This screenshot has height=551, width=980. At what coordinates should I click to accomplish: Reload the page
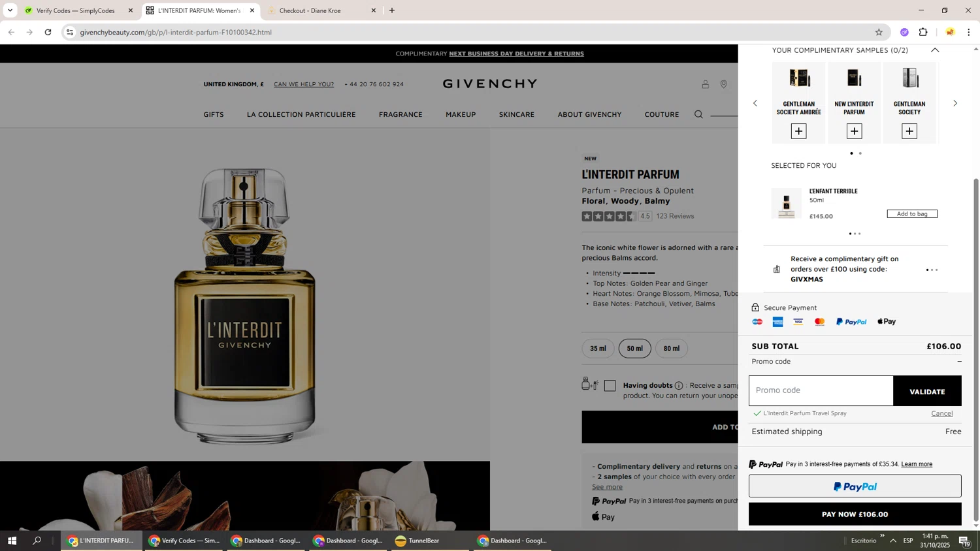click(x=48, y=32)
